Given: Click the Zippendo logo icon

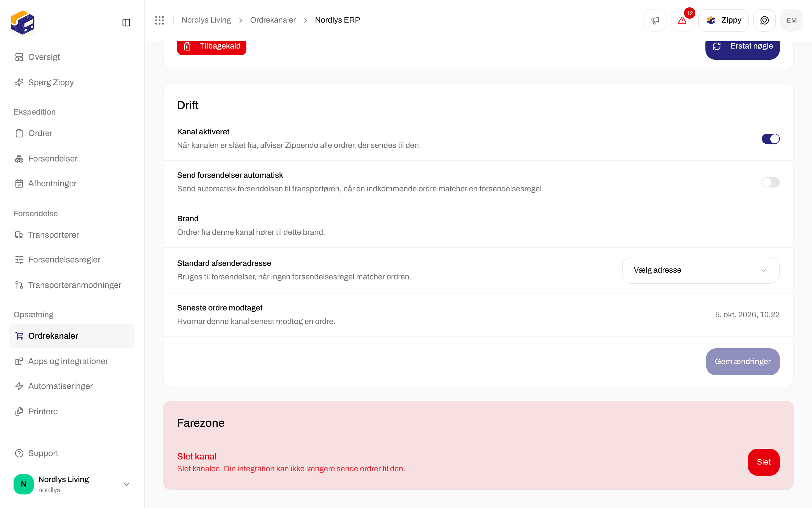Looking at the screenshot, I should 23,23.
